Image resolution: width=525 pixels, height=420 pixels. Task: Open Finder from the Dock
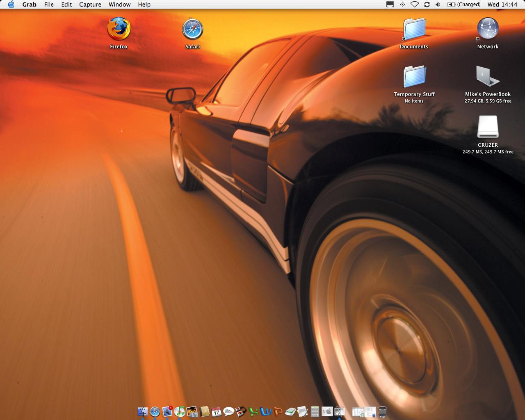coord(142,411)
